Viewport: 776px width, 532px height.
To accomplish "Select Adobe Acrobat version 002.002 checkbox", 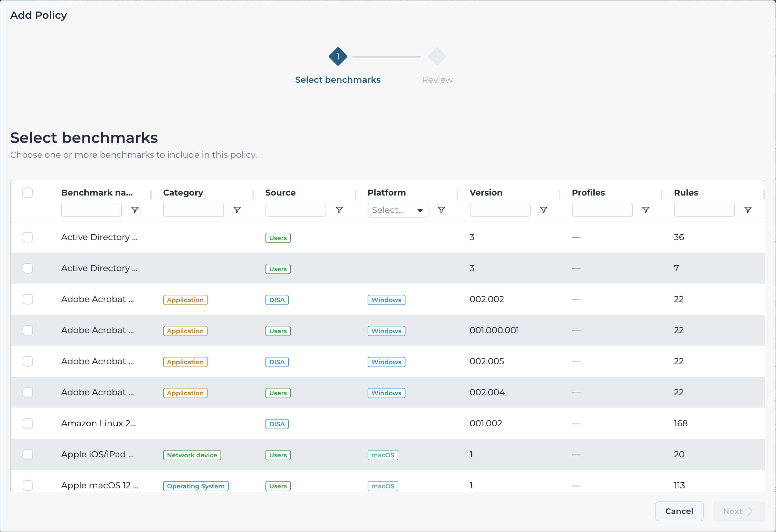I will tap(28, 299).
